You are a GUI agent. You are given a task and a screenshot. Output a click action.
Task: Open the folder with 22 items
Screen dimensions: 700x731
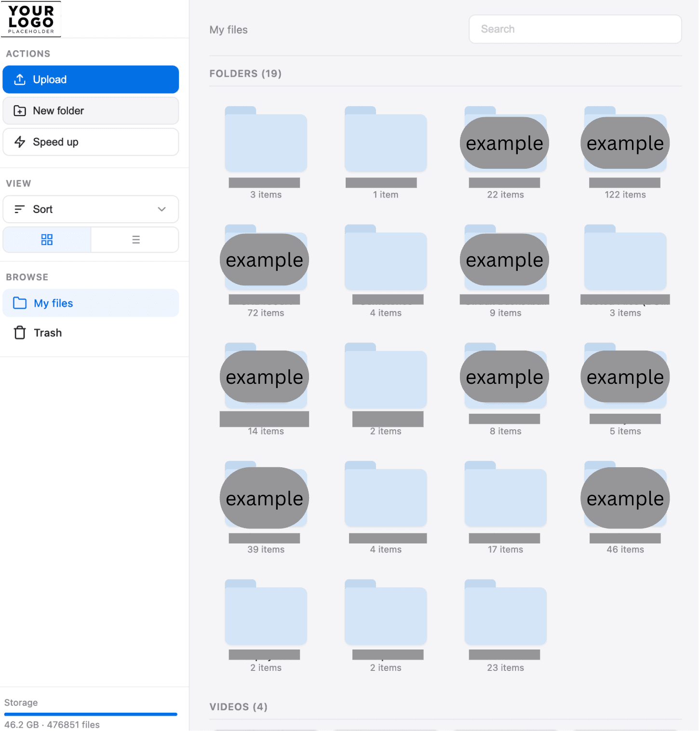click(505, 140)
